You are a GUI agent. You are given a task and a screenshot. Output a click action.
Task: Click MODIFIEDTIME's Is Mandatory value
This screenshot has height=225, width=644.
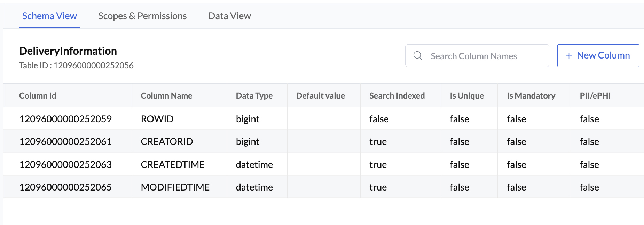(x=517, y=187)
